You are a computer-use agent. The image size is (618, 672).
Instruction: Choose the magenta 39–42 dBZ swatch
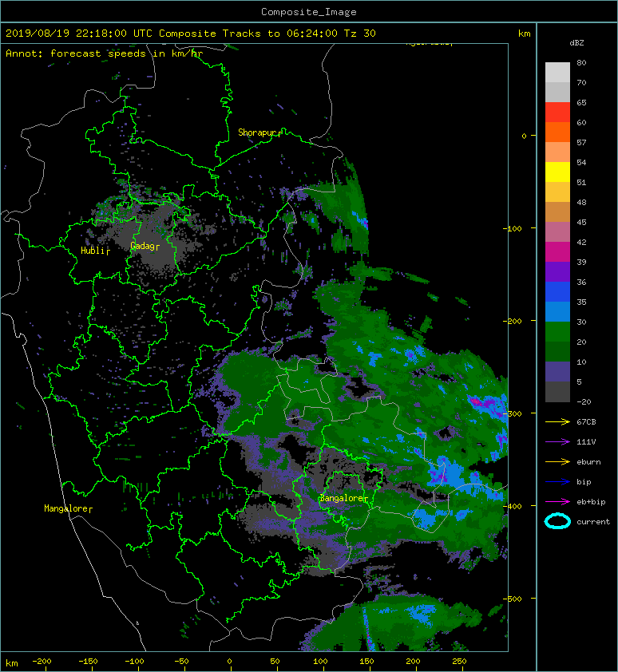pos(557,251)
